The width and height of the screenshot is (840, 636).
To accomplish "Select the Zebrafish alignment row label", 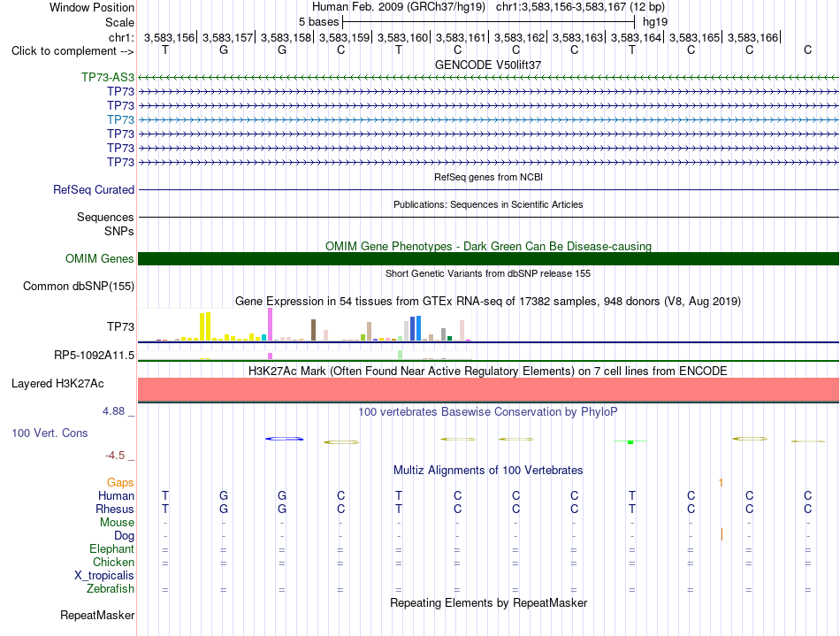I will [111, 589].
